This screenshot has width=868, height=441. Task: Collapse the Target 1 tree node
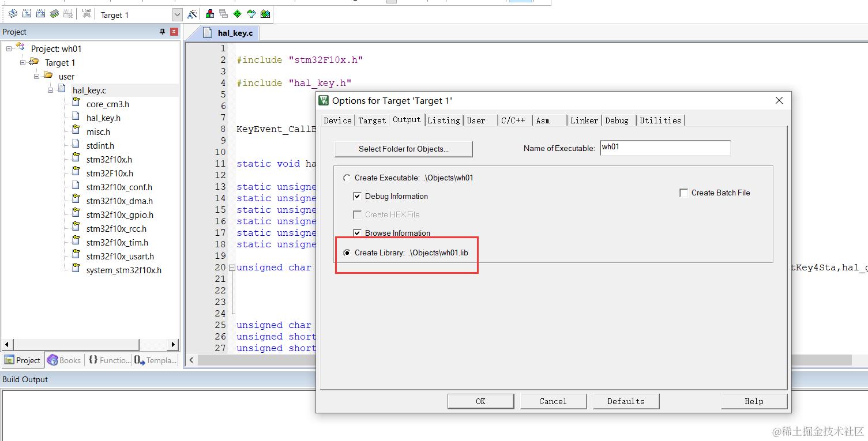tap(22, 62)
